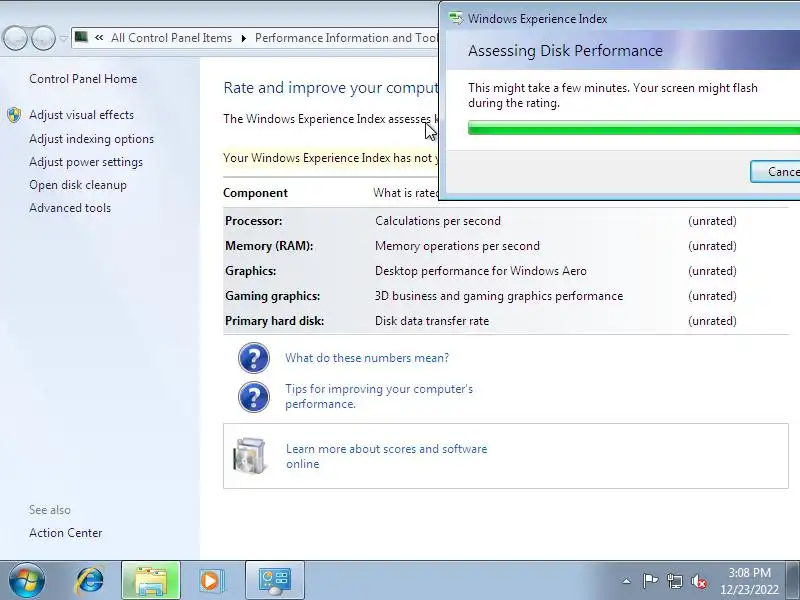
Task: Open What do these numbers mean link
Action: click(x=367, y=358)
